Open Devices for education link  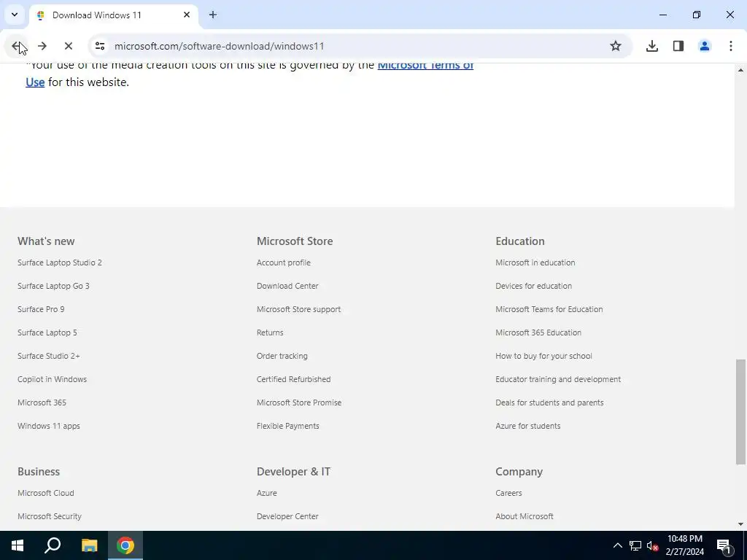[533, 286]
